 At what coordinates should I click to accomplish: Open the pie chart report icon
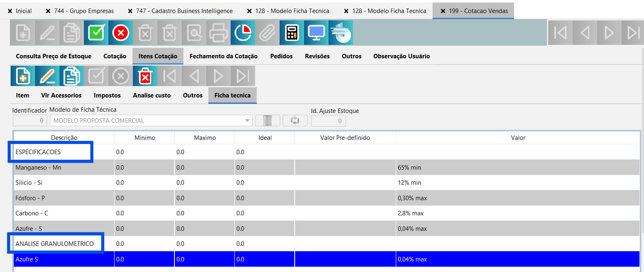[243, 33]
